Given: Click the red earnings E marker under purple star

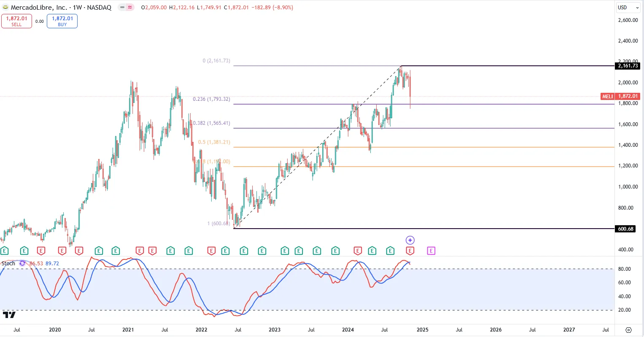Looking at the screenshot, I should (x=410, y=251).
